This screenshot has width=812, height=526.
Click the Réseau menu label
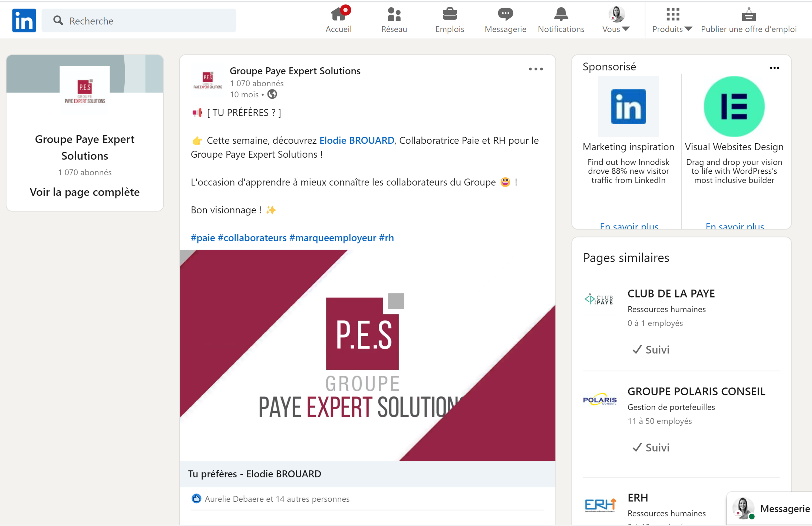click(x=394, y=29)
